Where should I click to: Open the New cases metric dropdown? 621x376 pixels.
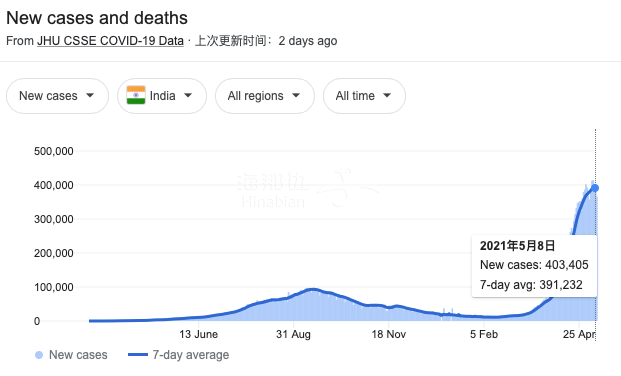tap(57, 96)
